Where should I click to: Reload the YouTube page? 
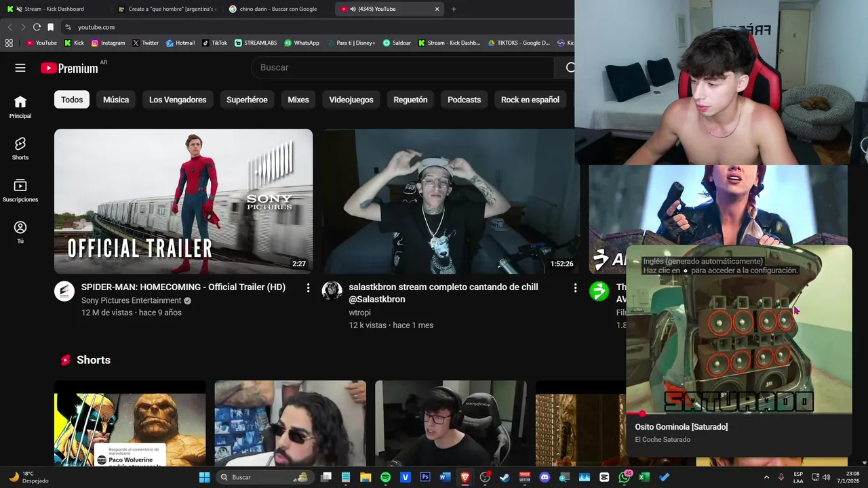[37, 27]
